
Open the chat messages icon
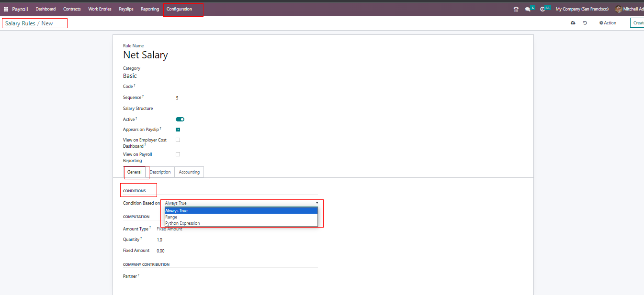[528, 9]
